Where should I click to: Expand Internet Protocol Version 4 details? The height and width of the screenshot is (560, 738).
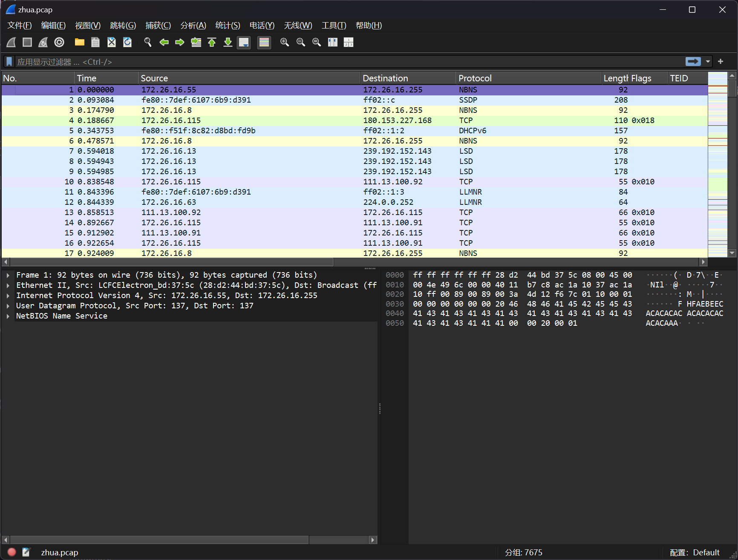pyautogui.click(x=8, y=296)
